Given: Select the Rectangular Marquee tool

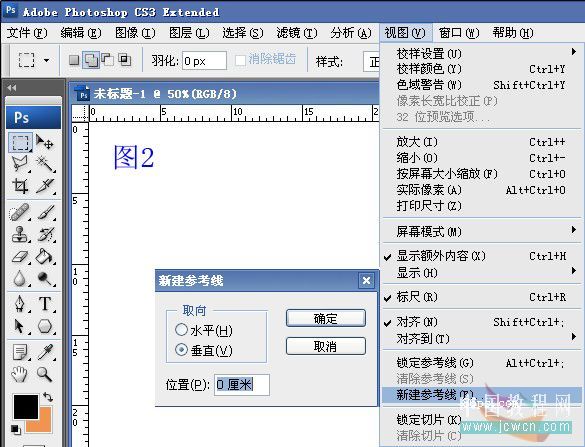Looking at the screenshot, I should (20, 142).
